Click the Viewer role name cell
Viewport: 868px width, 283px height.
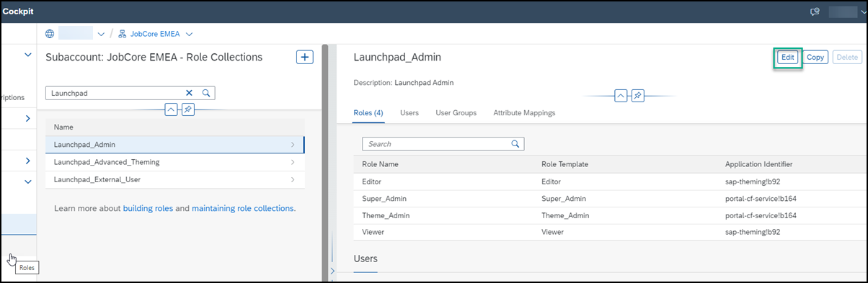(373, 232)
